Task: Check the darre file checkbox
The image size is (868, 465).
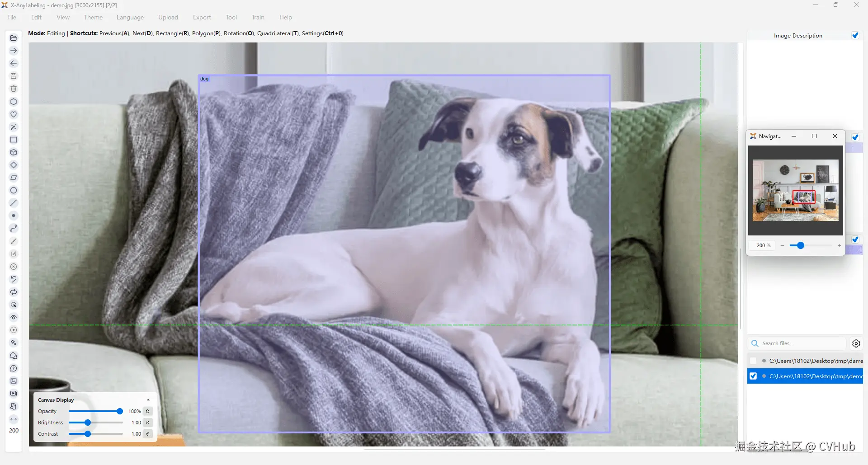Action: click(x=753, y=361)
